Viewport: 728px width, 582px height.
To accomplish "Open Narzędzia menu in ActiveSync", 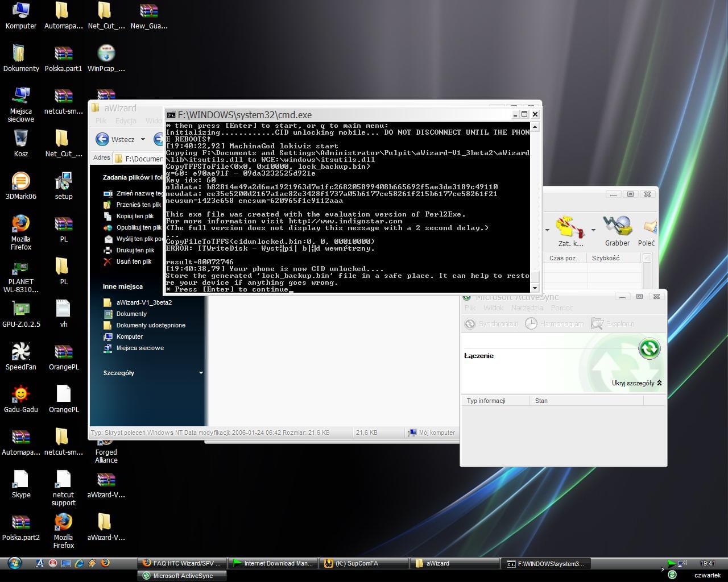I will click(527, 307).
